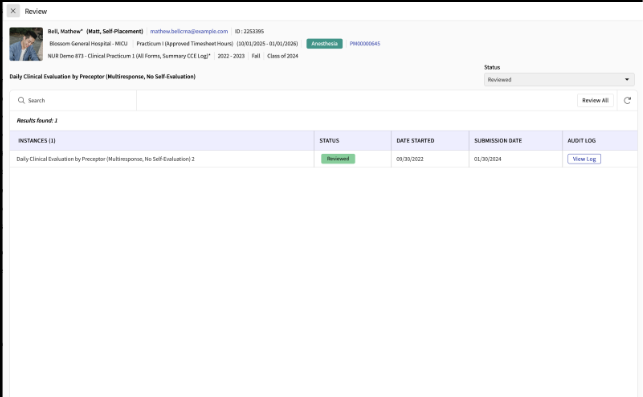Click the submission date value 01/30/2024
643x397 pixels.
488,159
